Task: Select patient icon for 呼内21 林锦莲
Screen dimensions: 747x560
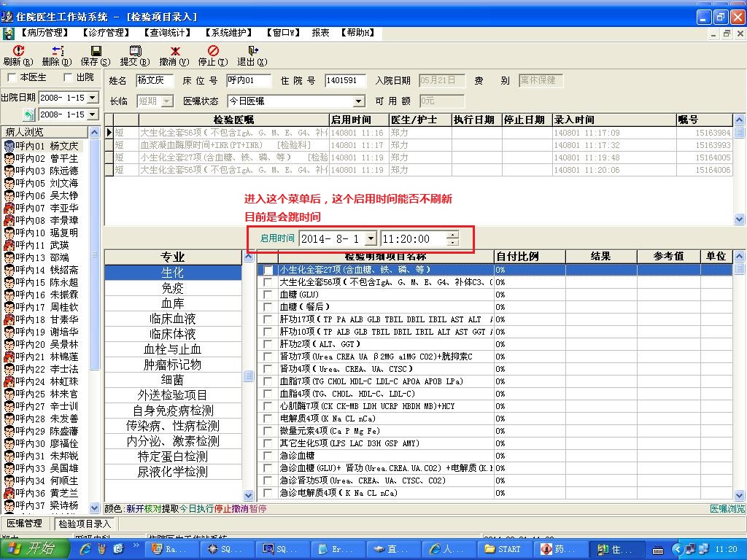Action: pos(9,357)
